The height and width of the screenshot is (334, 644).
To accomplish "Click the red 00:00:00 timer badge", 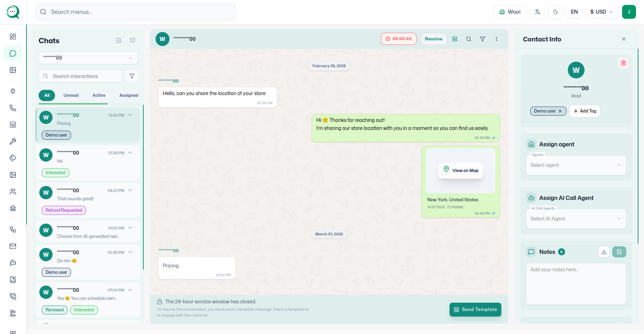I will point(399,39).
